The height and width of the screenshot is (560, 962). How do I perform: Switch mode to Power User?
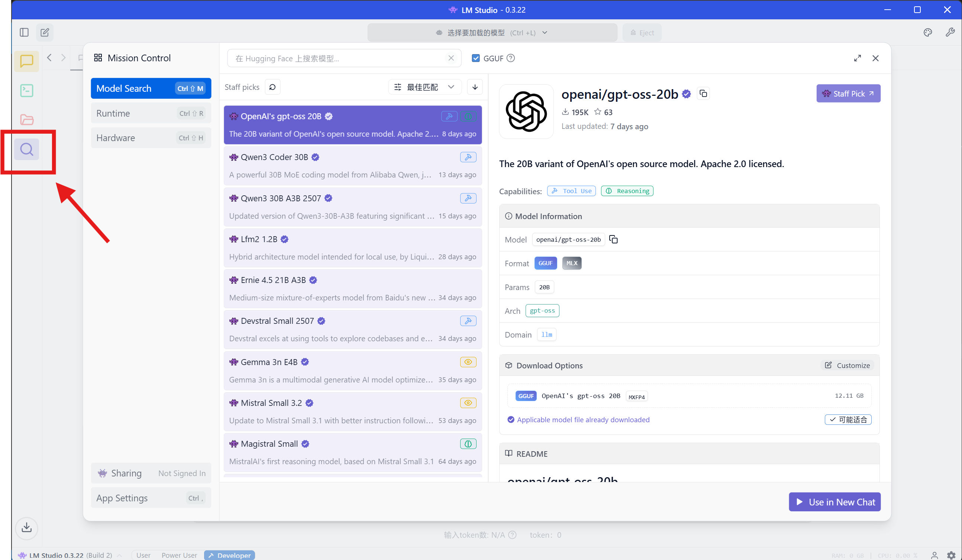click(x=179, y=555)
